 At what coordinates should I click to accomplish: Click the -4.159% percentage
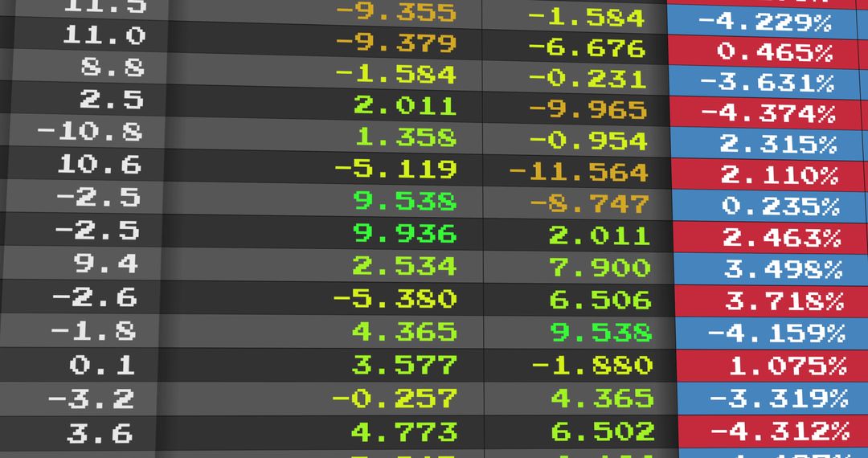(776, 334)
